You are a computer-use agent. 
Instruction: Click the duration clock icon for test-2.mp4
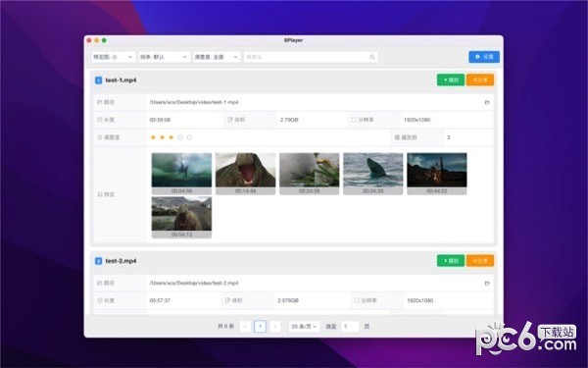[100, 301]
